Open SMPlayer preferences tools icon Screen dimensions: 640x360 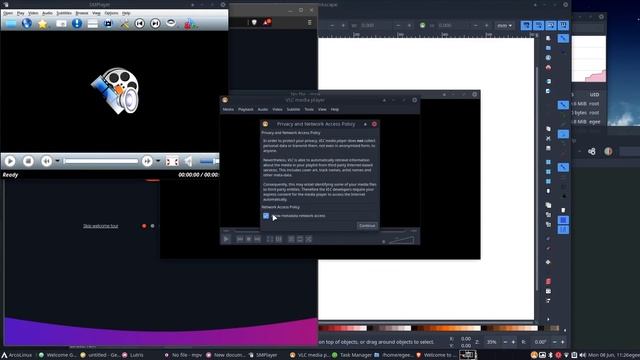click(124, 24)
